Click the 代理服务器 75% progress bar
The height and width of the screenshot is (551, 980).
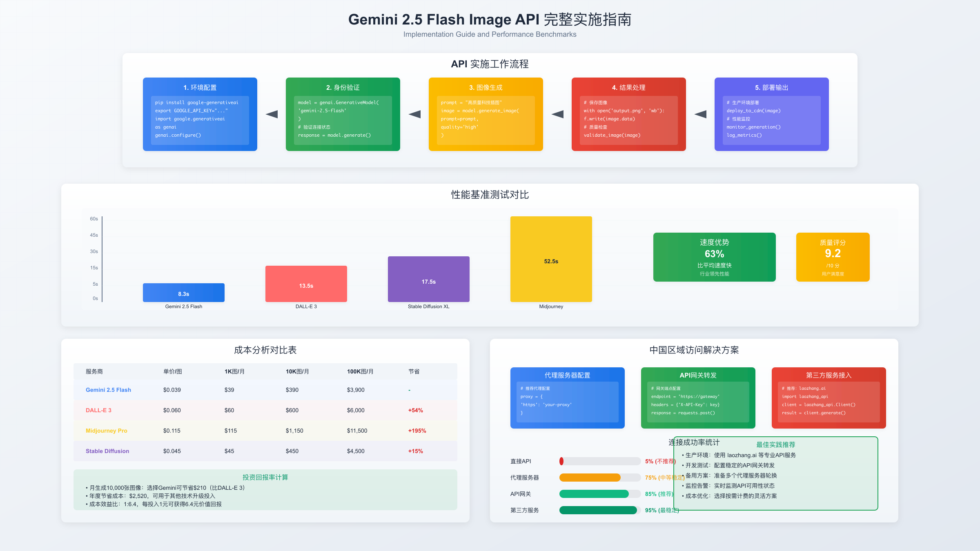point(600,478)
